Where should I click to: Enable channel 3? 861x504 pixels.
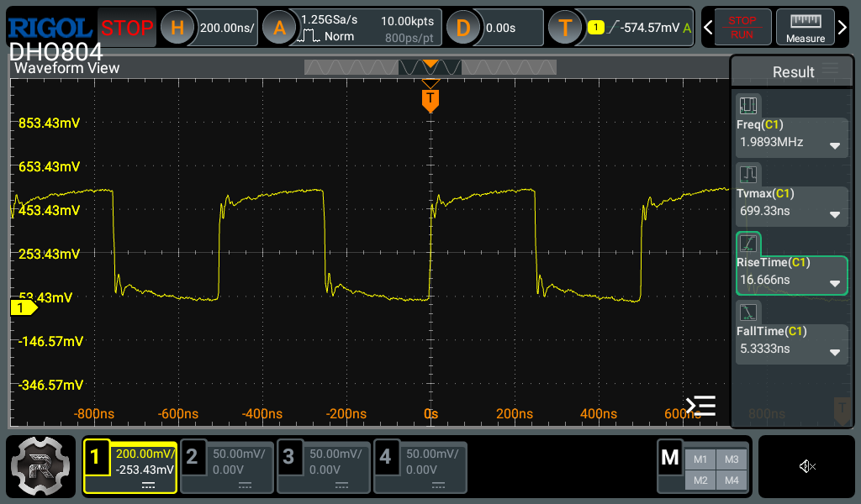coord(324,466)
